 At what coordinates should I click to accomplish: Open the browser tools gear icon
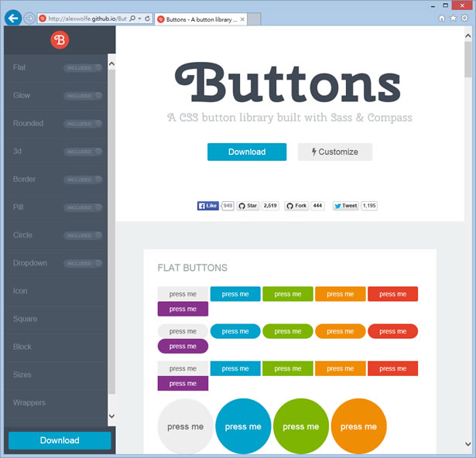coord(464,18)
